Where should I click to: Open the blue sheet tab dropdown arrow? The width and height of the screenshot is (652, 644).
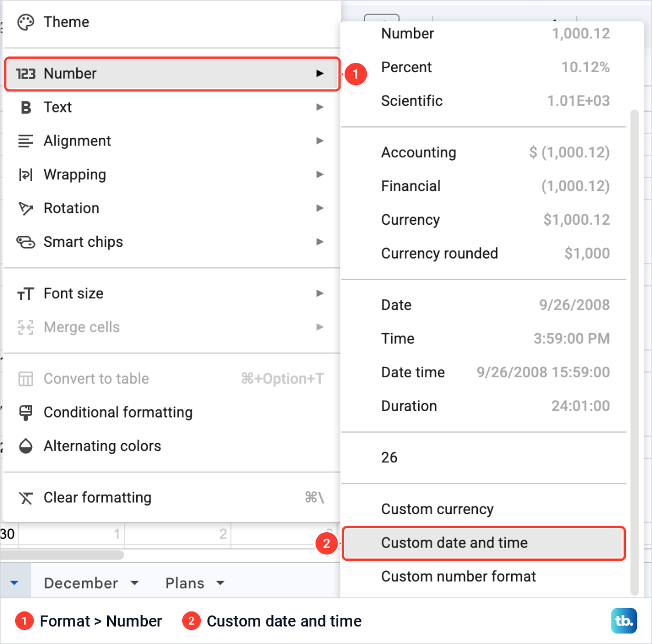(x=15, y=583)
